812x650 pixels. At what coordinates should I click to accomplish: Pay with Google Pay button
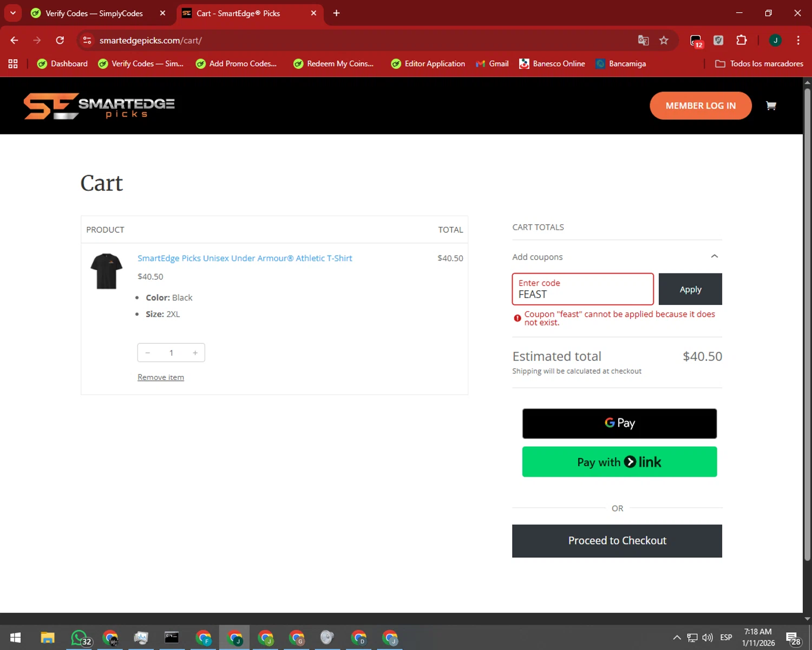pos(619,424)
